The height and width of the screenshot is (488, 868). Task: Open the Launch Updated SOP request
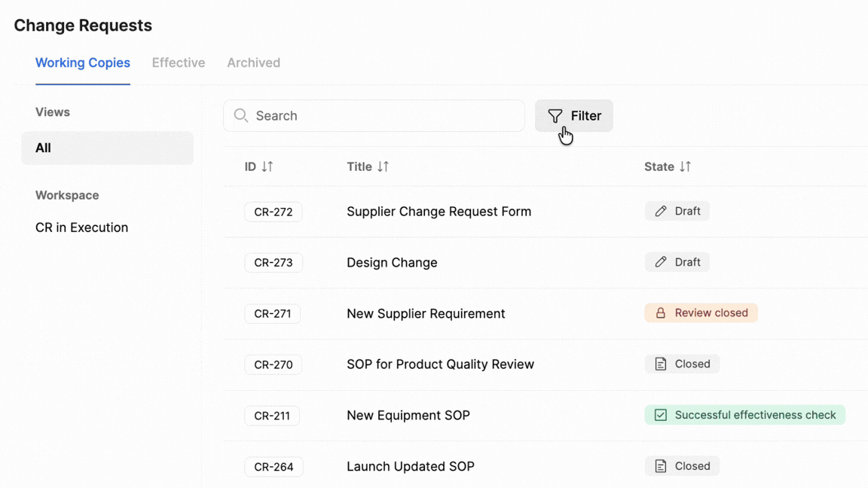pos(410,466)
